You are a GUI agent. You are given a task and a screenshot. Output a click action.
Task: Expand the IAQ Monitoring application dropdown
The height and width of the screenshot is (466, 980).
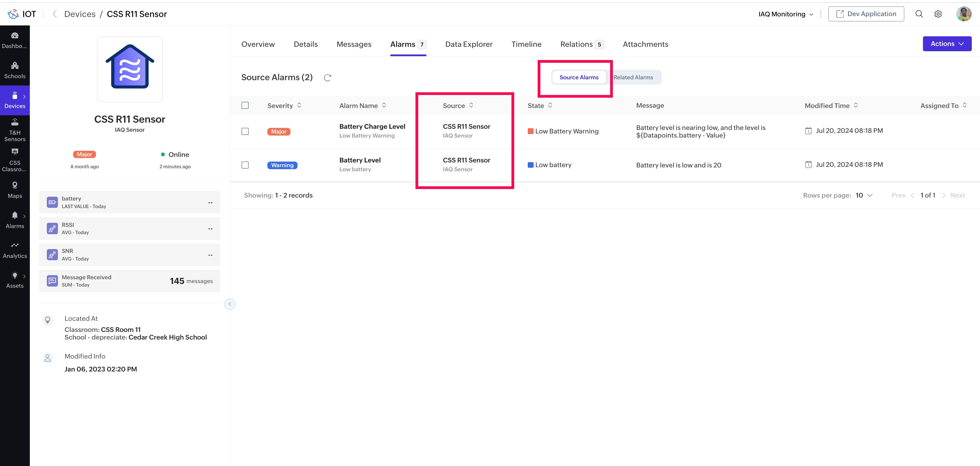click(x=785, y=14)
